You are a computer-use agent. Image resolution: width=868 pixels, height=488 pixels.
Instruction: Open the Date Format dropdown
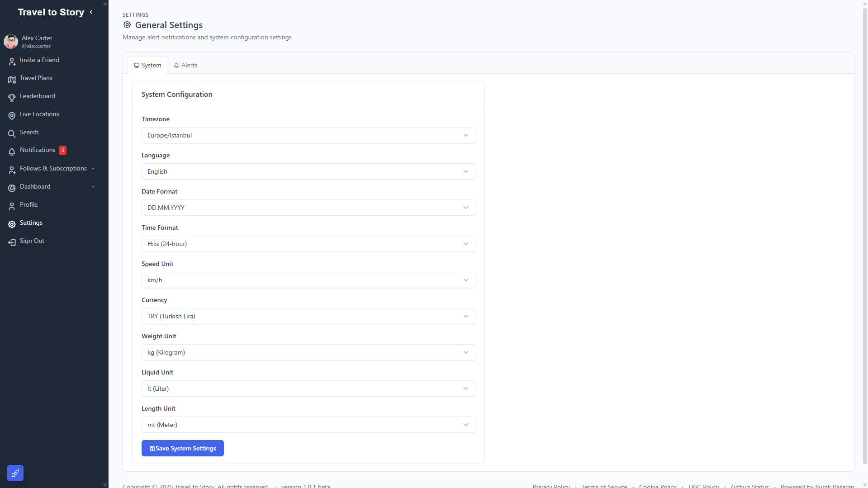(x=308, y=208)
